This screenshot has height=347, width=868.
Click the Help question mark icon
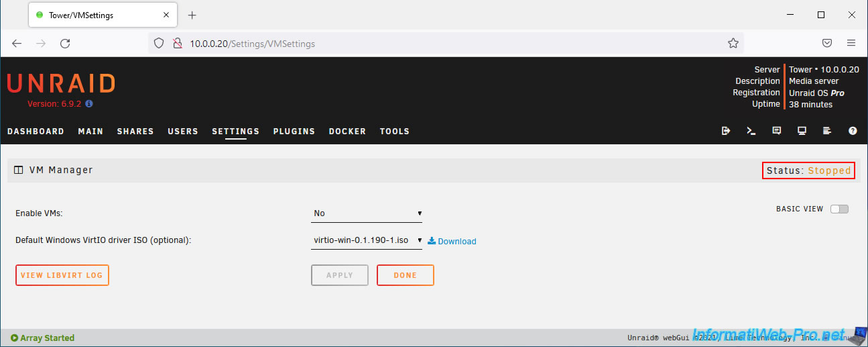(853, 132)
